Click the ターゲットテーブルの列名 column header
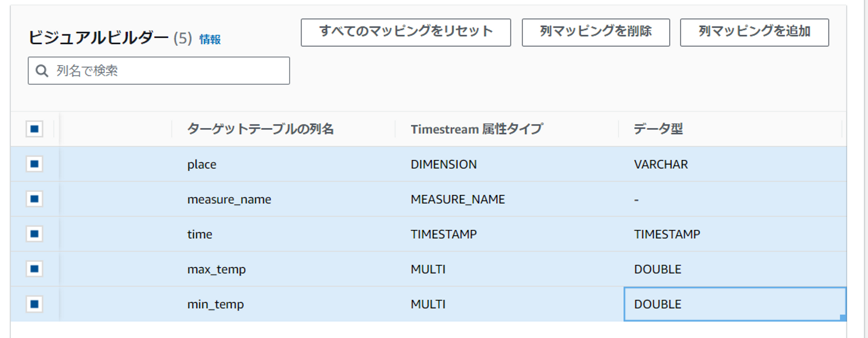This screenshot has width=868, height=338. pyautogui.click(x=260, y=129)
